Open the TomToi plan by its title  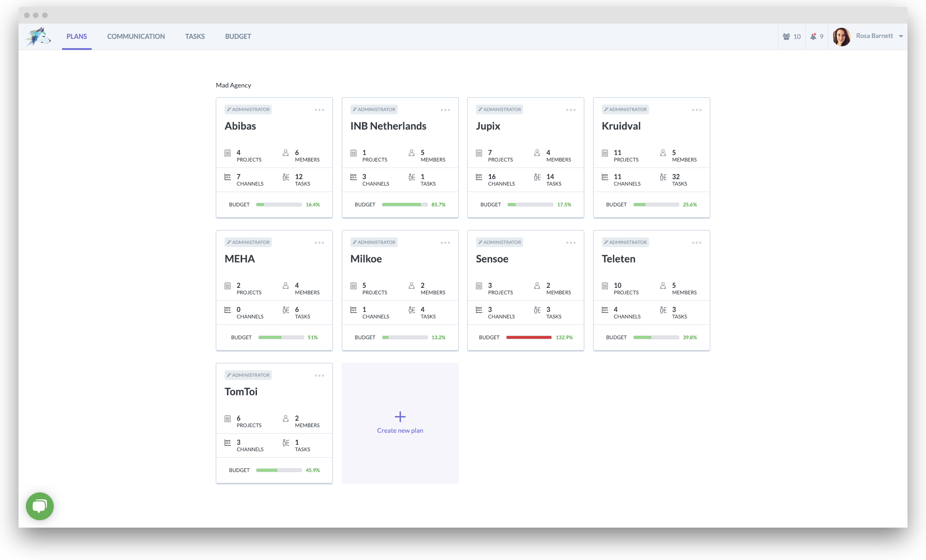coord(242,392)
